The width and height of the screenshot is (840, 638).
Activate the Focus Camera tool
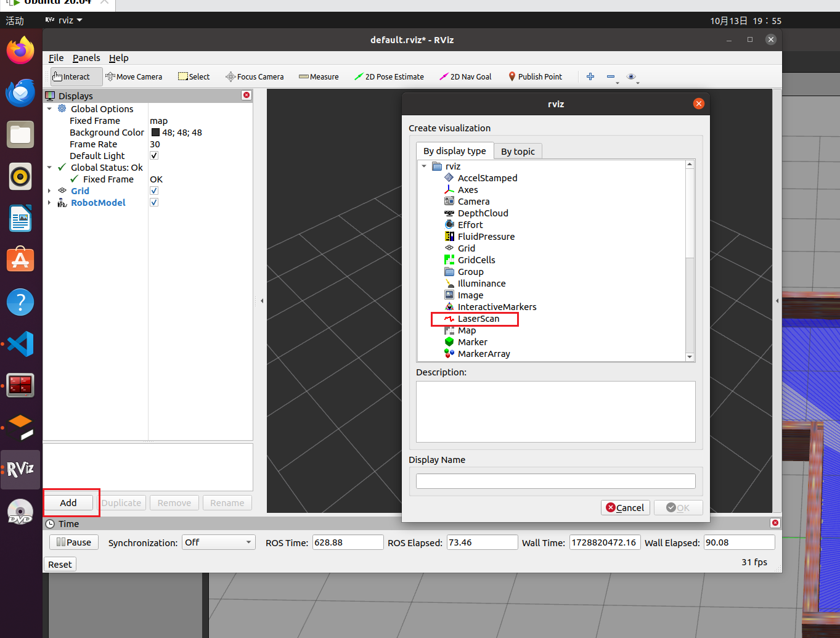tap(255, 76)
